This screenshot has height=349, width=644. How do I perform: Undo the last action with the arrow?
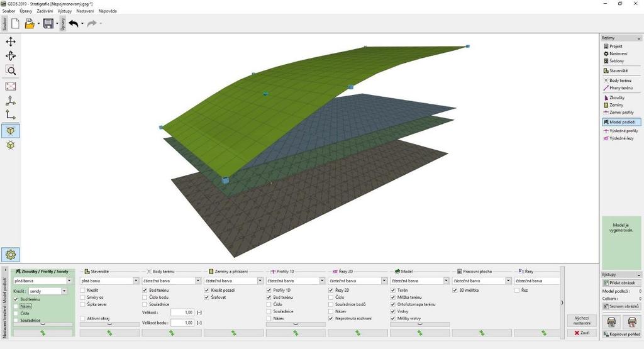click(x=74, y=24)
